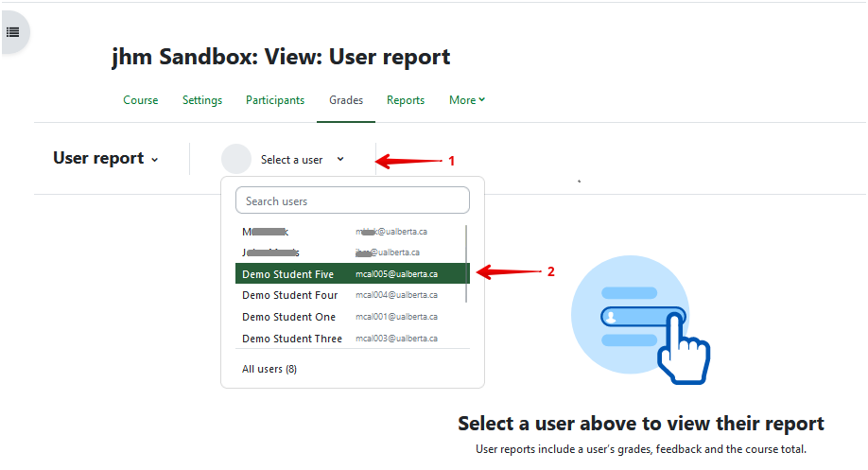Image resolution: width=868 pixels, height=470 pixels.
Task: Open the Settings tab
Action: click(202, 100)
